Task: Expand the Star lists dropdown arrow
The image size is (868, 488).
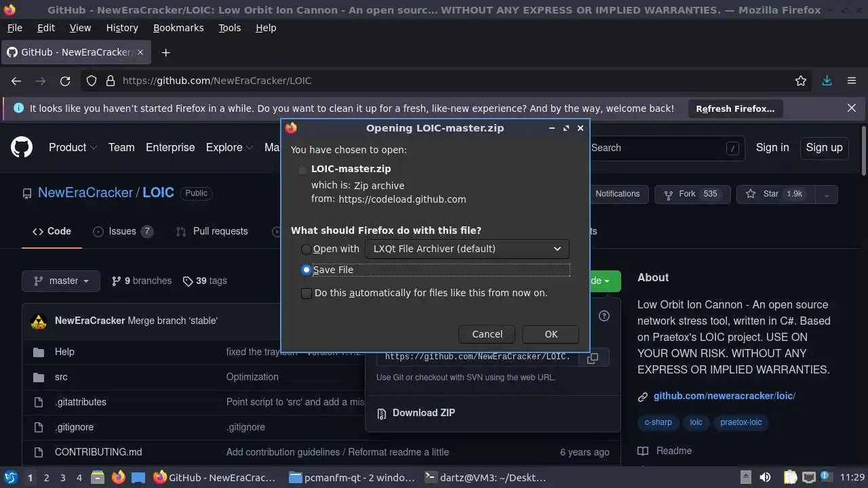Action: (826, 195)
